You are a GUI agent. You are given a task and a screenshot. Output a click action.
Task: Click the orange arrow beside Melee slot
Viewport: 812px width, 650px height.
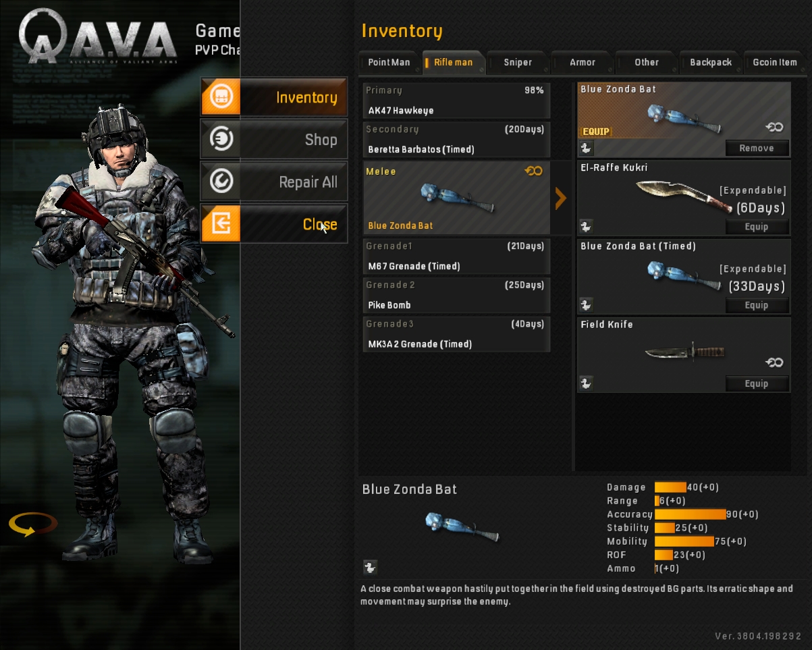point(560,198)
